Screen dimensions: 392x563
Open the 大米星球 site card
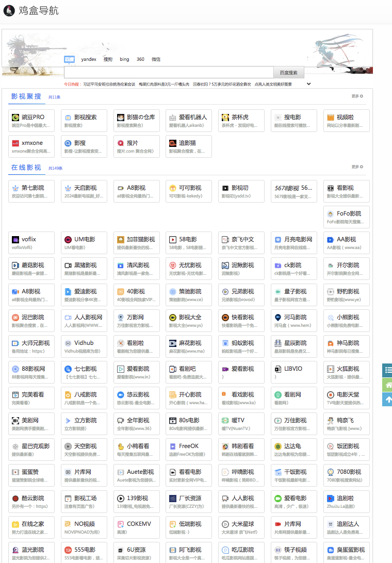pos(241,527)
